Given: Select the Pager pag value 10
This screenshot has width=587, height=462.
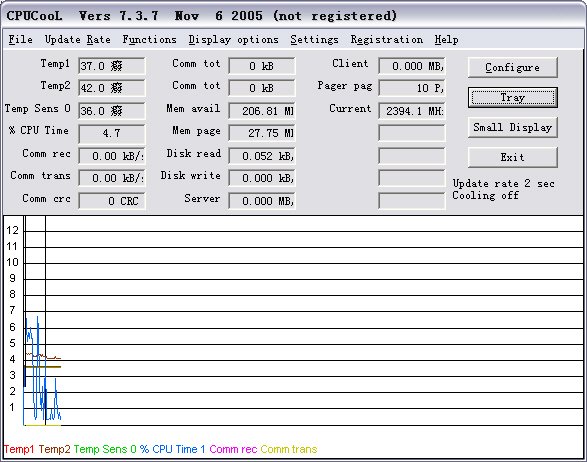Looking at the screenshot, I should (412, 88).
